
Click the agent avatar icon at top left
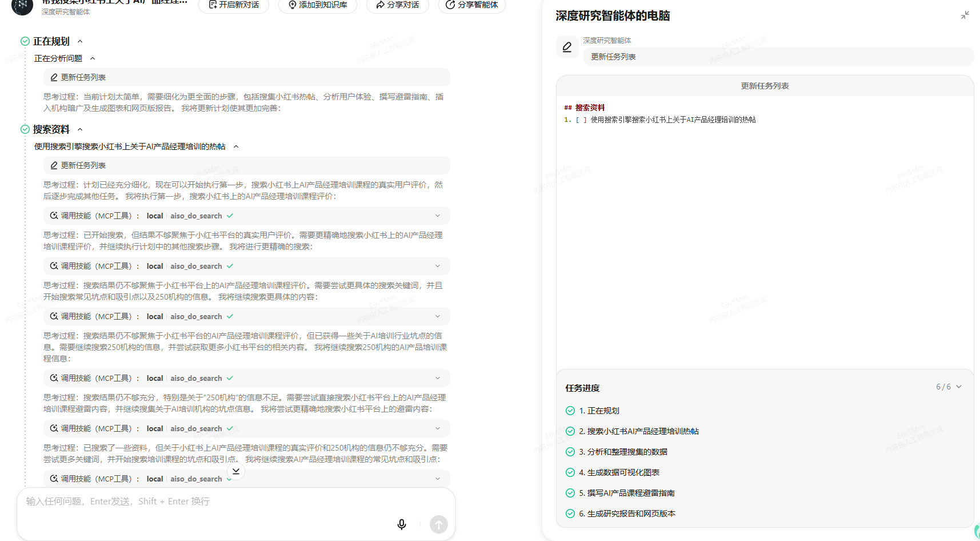(22, 6)
